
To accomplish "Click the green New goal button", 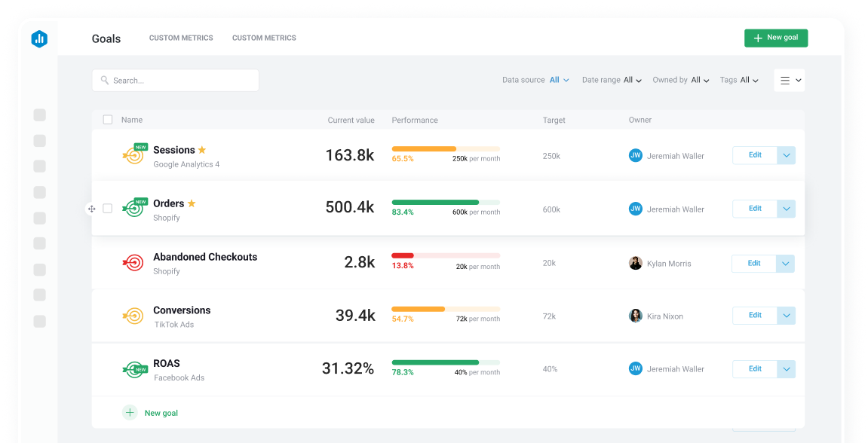I will (775, 37).
